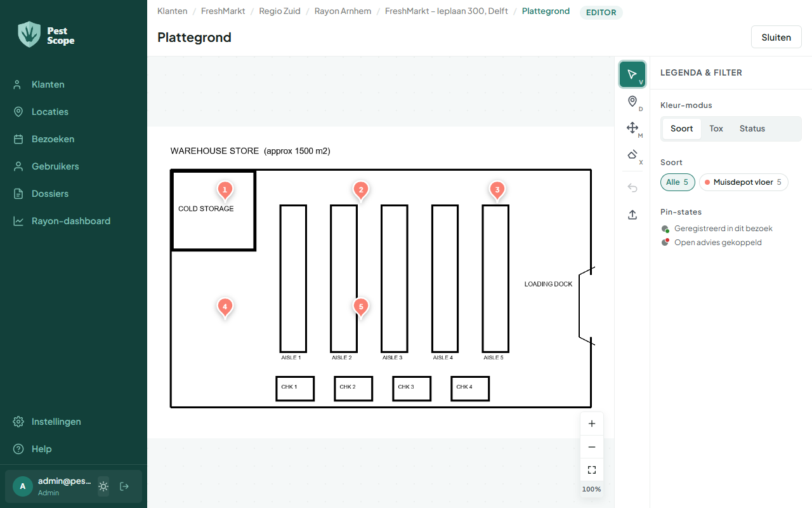Switch color mode to Soort
The width and height of the screenshot is (812, 508).
(x=682, y=128)
